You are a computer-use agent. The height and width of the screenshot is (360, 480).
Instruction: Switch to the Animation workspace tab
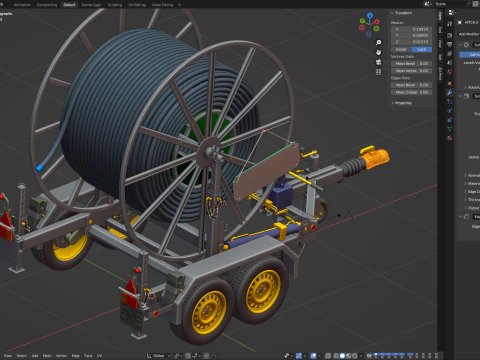[22, 5]
